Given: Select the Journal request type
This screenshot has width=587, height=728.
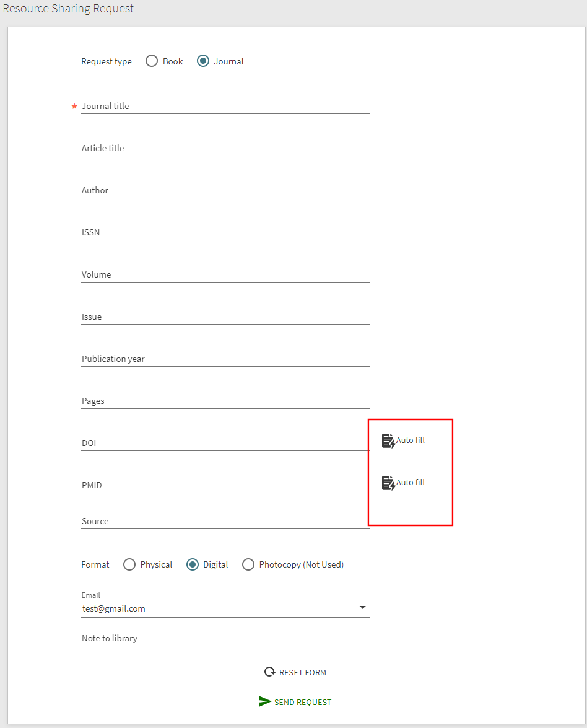Looking at the screenshot, I should [x=203, y=61].
